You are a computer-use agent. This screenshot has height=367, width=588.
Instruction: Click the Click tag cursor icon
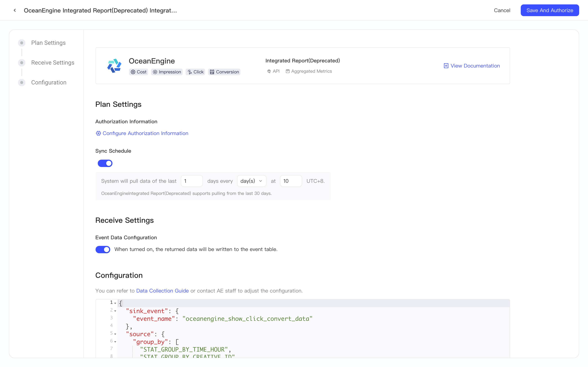[x=190, y=72]
